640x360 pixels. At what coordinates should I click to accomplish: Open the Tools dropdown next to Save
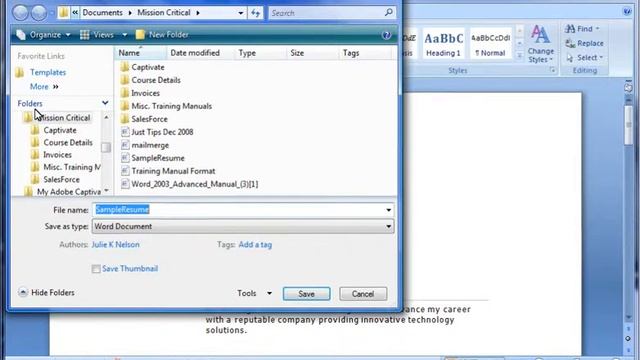[x=269, y=293]
